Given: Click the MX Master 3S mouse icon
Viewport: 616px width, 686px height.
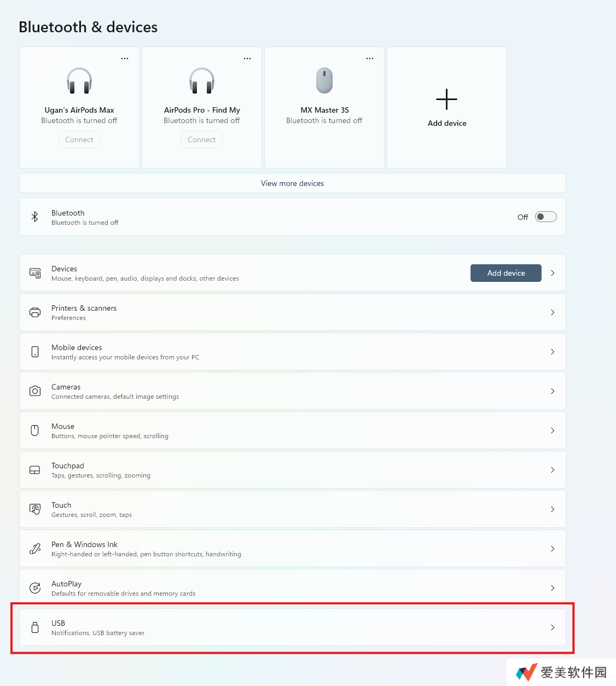Looking at the screenshot, I should [x=324, y=80].
